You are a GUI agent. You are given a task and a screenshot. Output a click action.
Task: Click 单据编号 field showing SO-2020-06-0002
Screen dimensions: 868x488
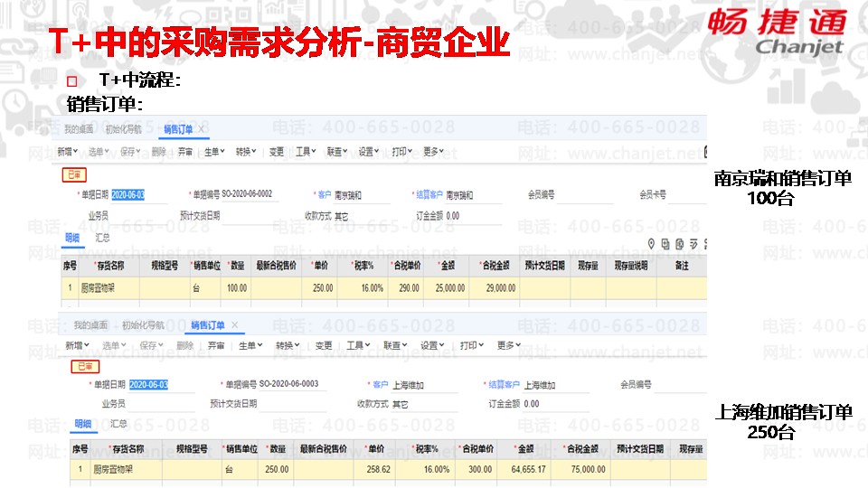tap(250, 194)
